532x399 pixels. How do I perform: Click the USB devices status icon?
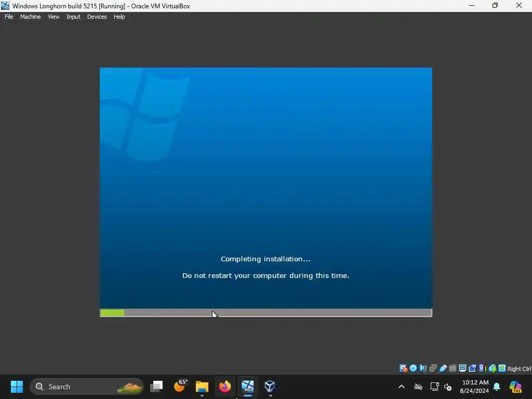[x=443, y=368]
